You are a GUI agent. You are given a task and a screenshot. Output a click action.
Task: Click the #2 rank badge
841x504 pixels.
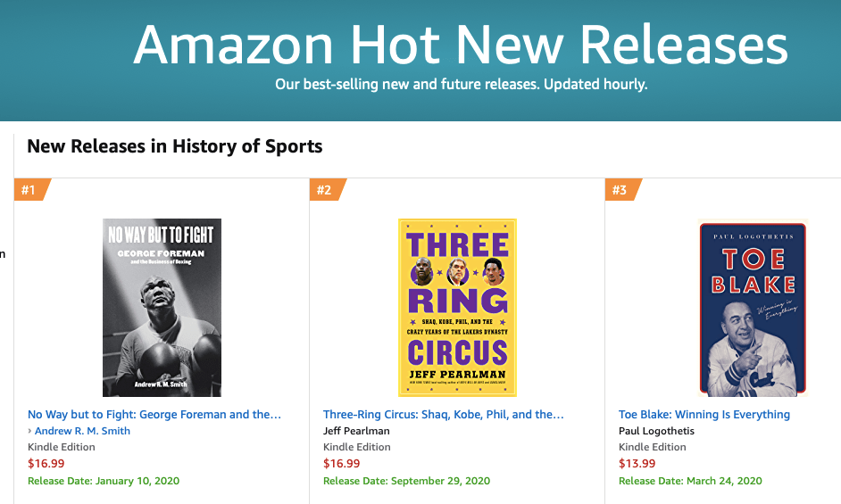[x=325, y=190]
